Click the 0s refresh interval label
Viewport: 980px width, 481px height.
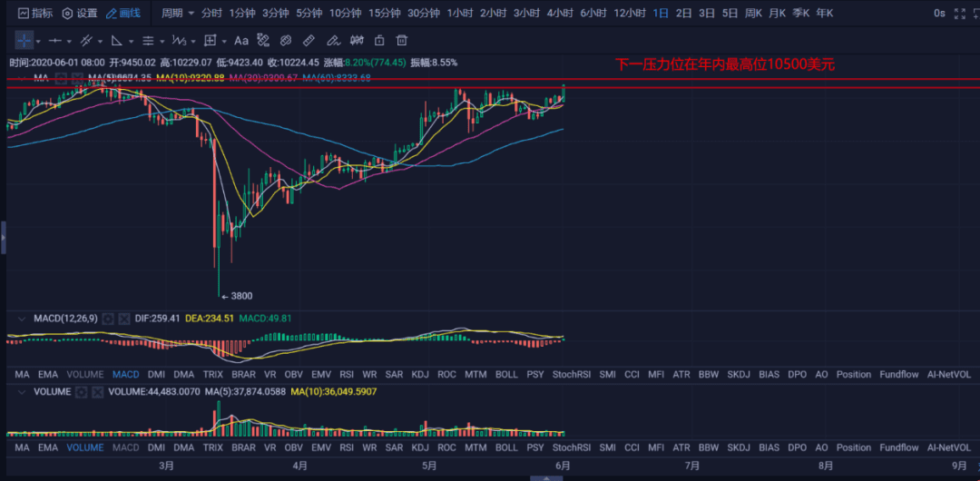(939, 13)
